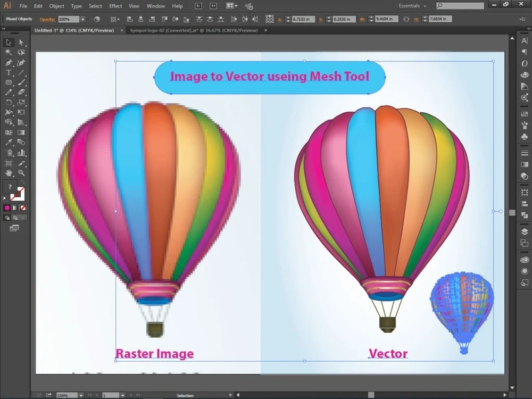Click the Fill color box with question mark

[10, 187]
